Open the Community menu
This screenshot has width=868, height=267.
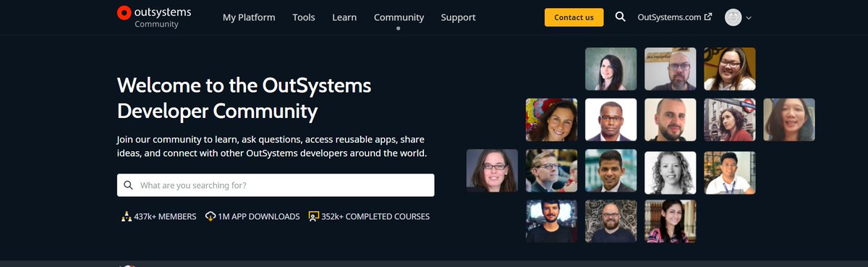point(399,17)
